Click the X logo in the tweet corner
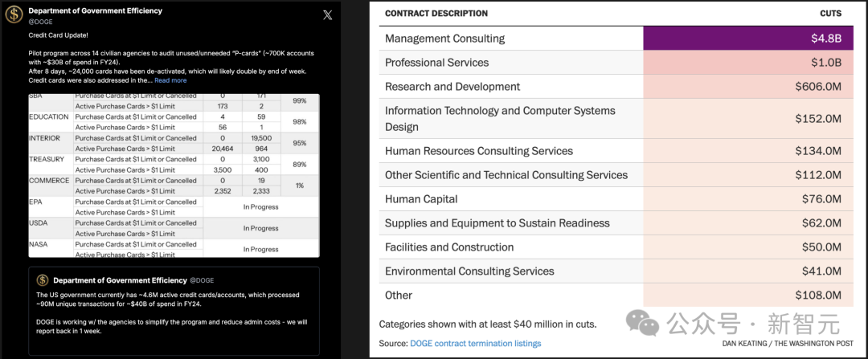 pos(327,15)
